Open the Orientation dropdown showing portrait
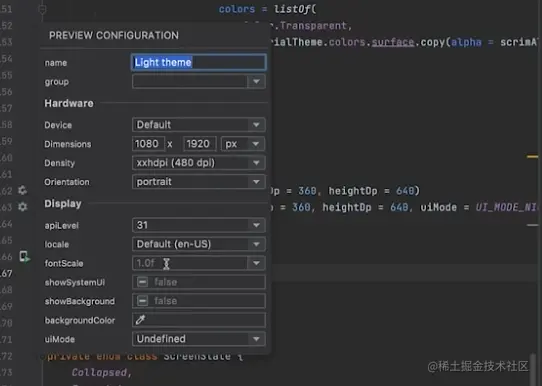The image size is (542, 386). (x=199, y=182)
